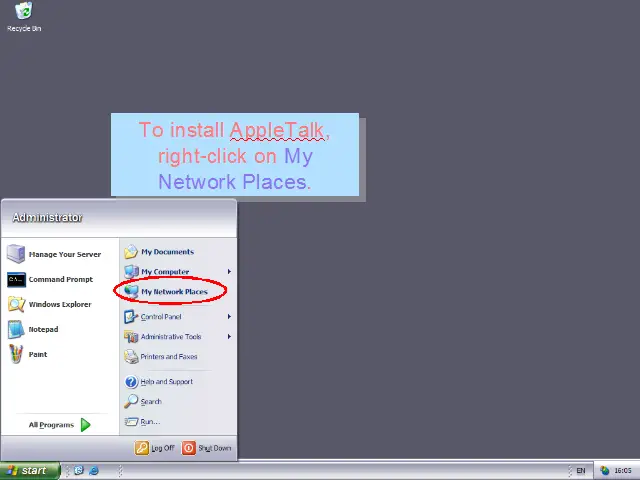Click the Manage Your Server label
The height and width of the screenshot is (480, 640).
point(64,254)
